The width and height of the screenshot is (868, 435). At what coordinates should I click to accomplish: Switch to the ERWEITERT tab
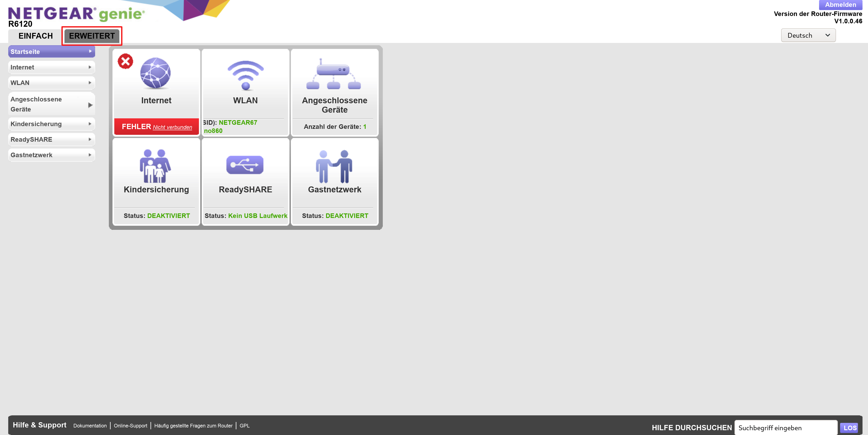click(x=92, y=36)
